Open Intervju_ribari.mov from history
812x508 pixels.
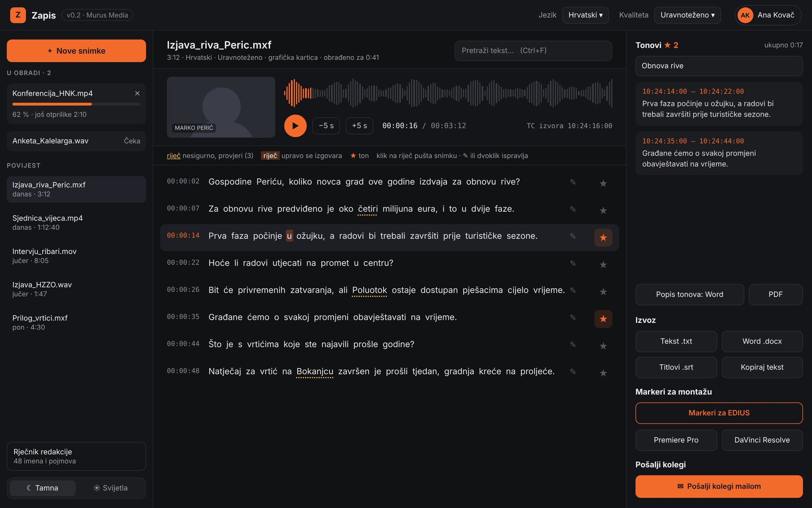[x=76, y=256]
